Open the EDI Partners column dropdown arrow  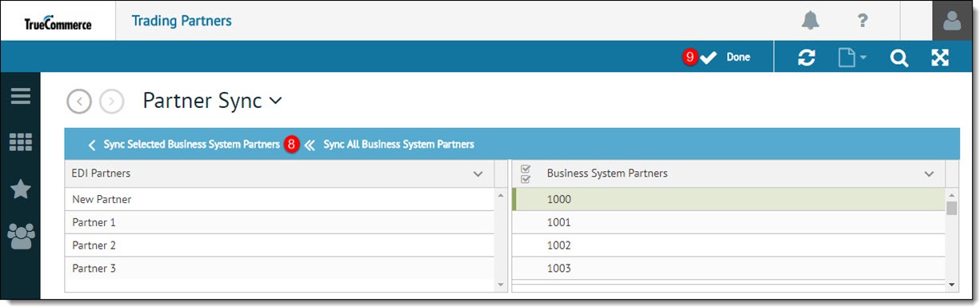[478, 173]
